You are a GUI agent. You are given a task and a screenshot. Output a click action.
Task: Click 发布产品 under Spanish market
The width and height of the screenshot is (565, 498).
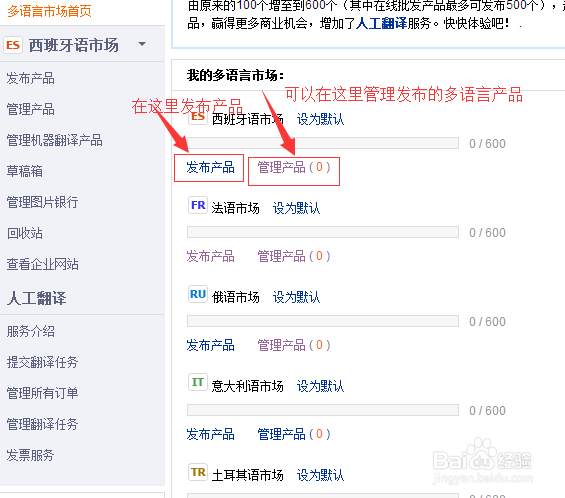[x=210, y=168]
